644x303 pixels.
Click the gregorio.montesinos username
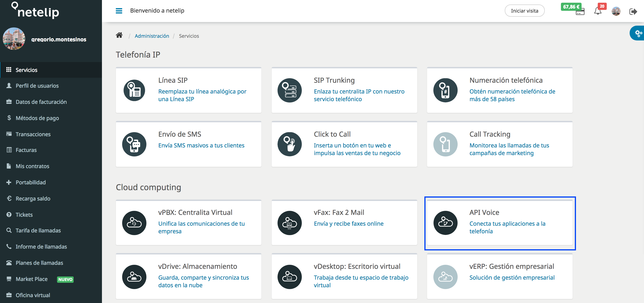click(x=59, y=39)
